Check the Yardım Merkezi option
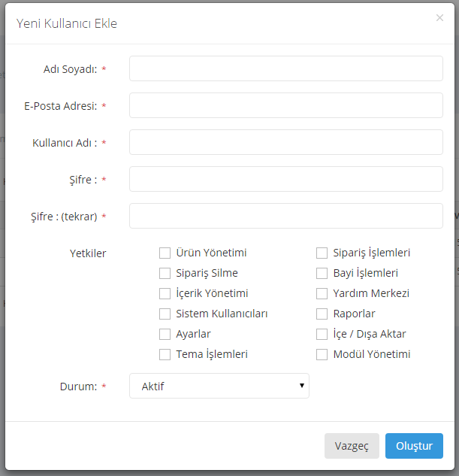 tap(322, 294)
